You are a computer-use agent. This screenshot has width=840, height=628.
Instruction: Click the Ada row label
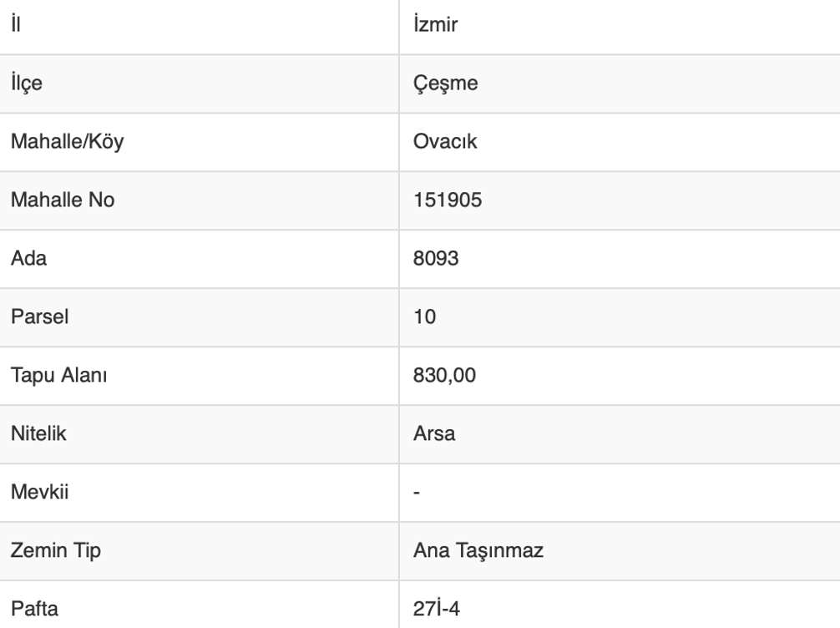click(x=28, y=259)
